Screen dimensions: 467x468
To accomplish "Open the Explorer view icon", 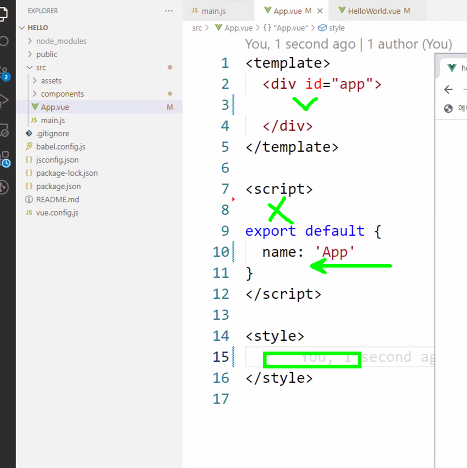I will pyautogui.click(x=3, y=13).
